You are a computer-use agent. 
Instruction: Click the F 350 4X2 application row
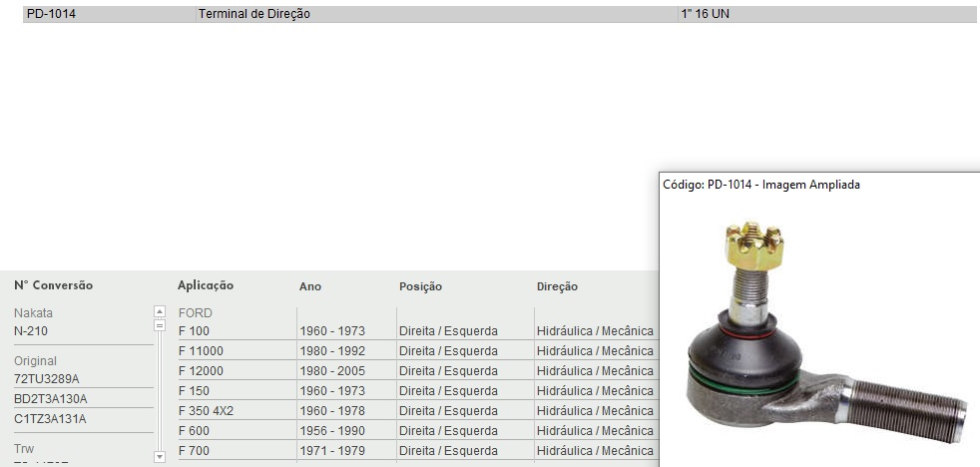pyautogui.click(x=207, y=411)
